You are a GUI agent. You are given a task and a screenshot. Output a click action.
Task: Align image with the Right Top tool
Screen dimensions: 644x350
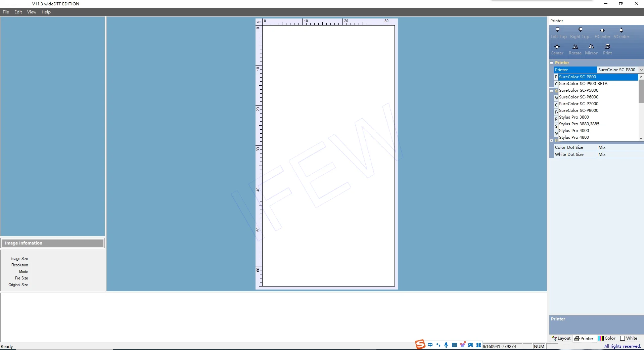[580, 33]
